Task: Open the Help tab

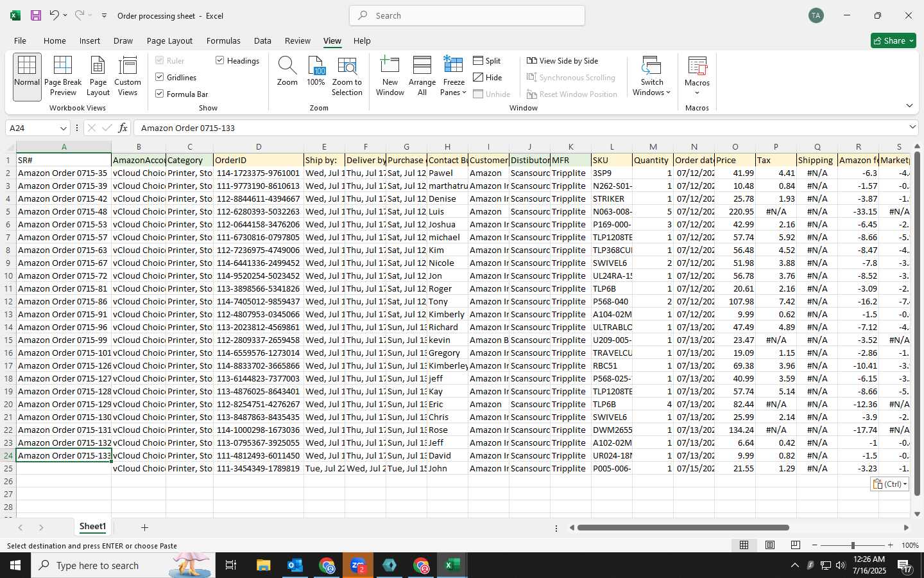Action: coord(362,40)
